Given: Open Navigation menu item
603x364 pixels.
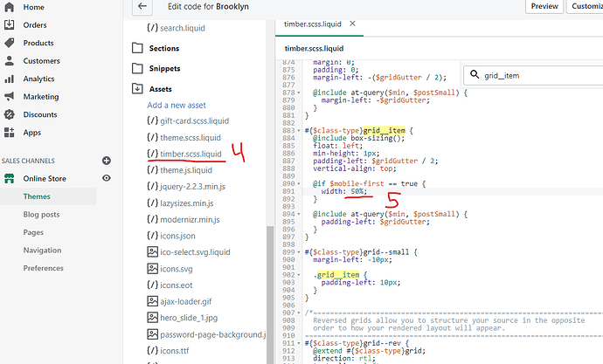Looking at the screenshot, I should (x=42, y=251).
